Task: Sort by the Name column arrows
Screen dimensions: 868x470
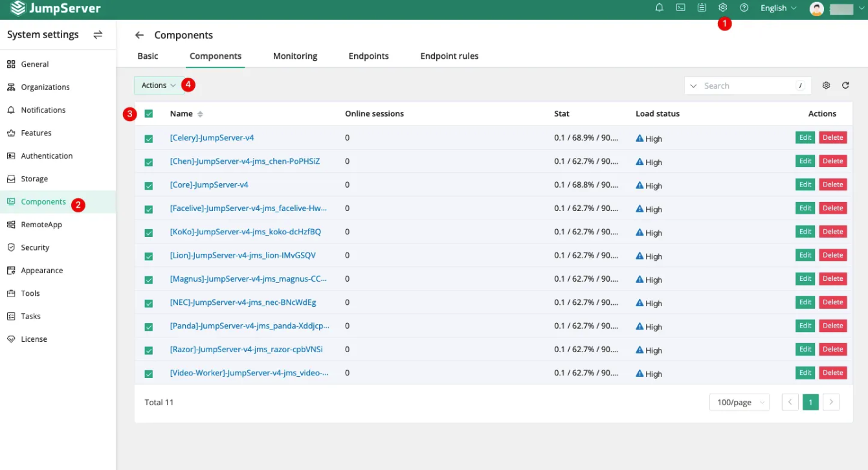Action: (200, 114)
